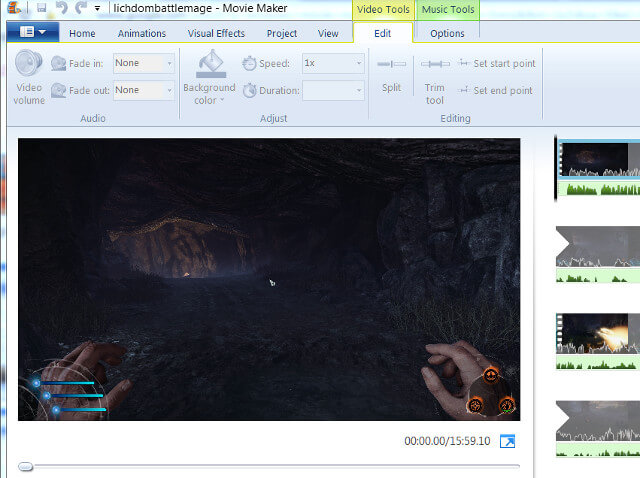Click the 00:00.00/15:59.10 time readout
The image size is (640, 478).
[x=447, y=441]
